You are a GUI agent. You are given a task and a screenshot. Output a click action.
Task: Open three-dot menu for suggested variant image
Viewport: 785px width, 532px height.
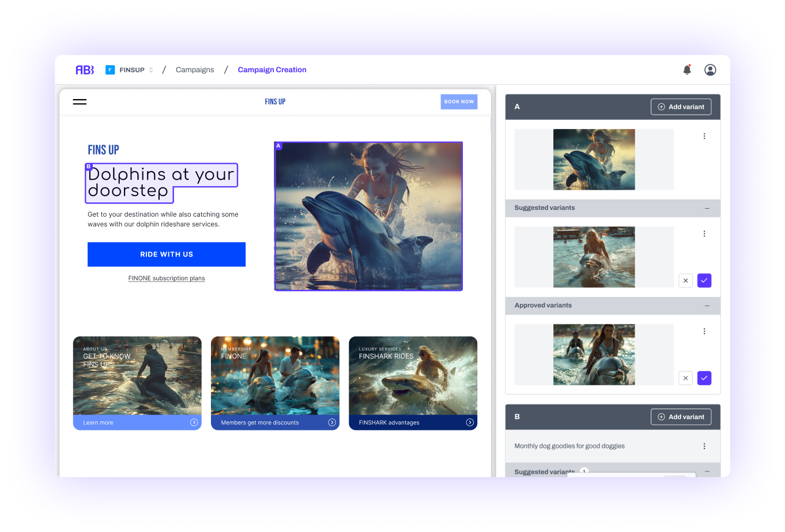pos(704,234)
